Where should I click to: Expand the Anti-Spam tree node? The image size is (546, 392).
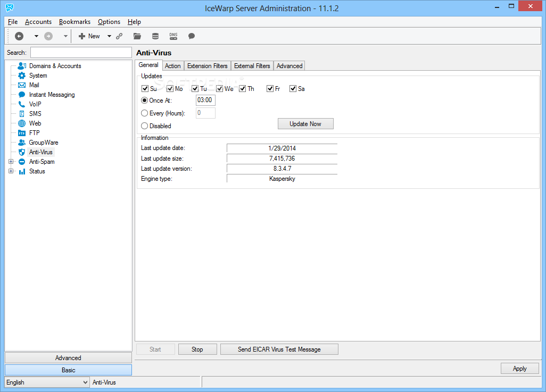point(11,162)
